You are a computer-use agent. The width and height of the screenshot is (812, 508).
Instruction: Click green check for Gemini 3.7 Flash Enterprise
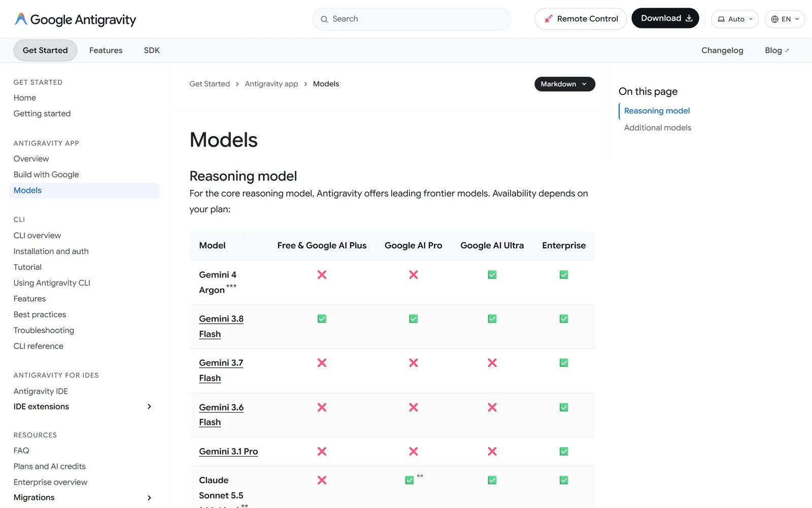click(564, 363)
